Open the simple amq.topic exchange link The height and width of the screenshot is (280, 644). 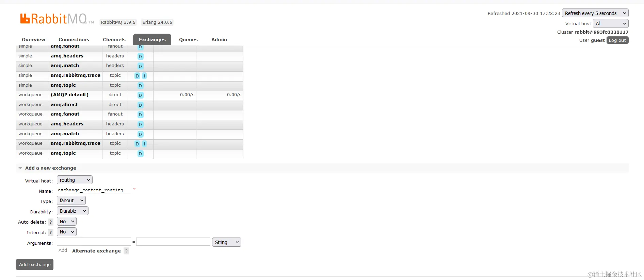(63, 85)
